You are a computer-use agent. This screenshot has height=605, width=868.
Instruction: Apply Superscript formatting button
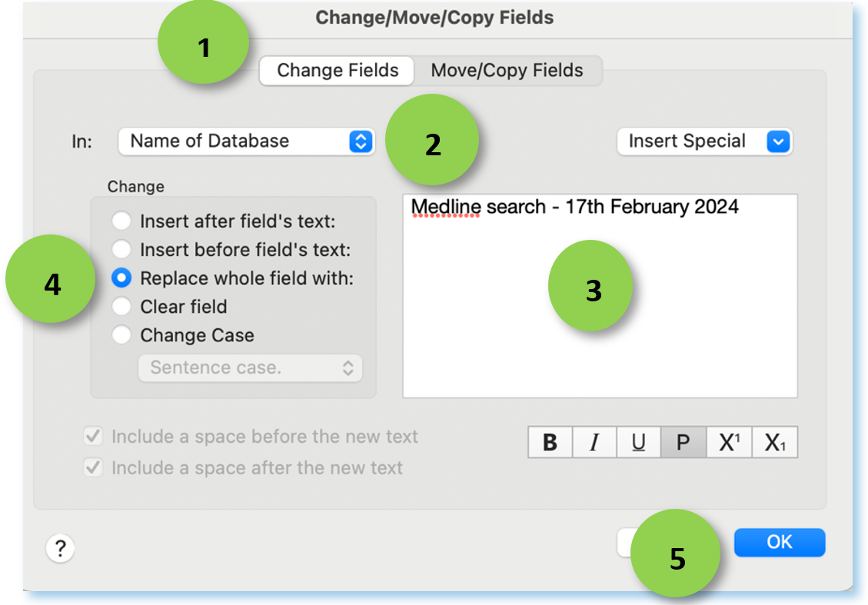click(728, 443)
